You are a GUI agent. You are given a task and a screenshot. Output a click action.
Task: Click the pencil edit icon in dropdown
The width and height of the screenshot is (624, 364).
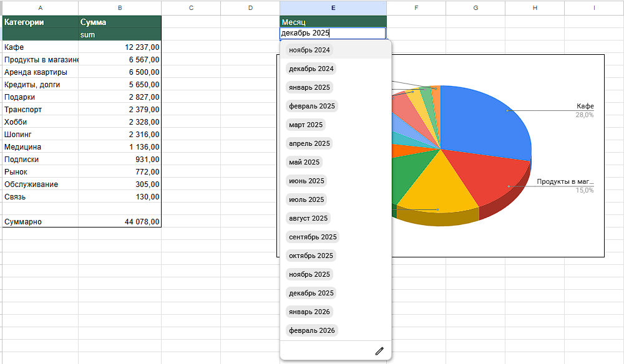coord(379,351)
